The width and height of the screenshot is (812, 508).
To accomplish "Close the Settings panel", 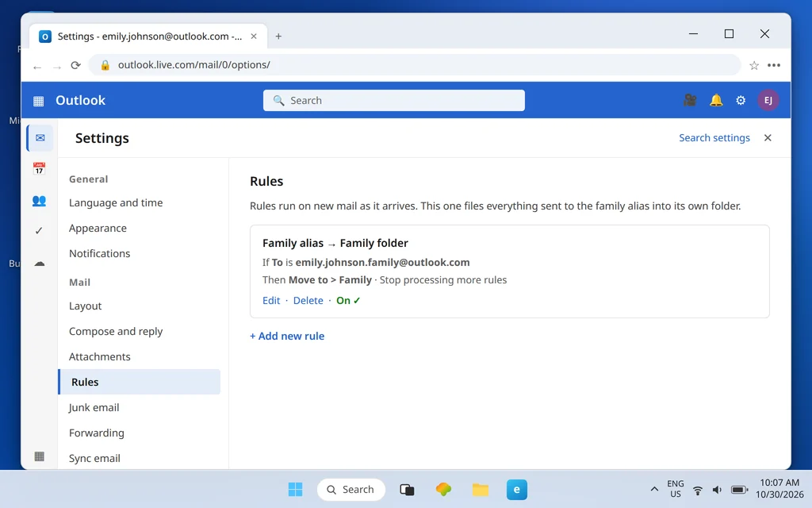I will (768, 138).
